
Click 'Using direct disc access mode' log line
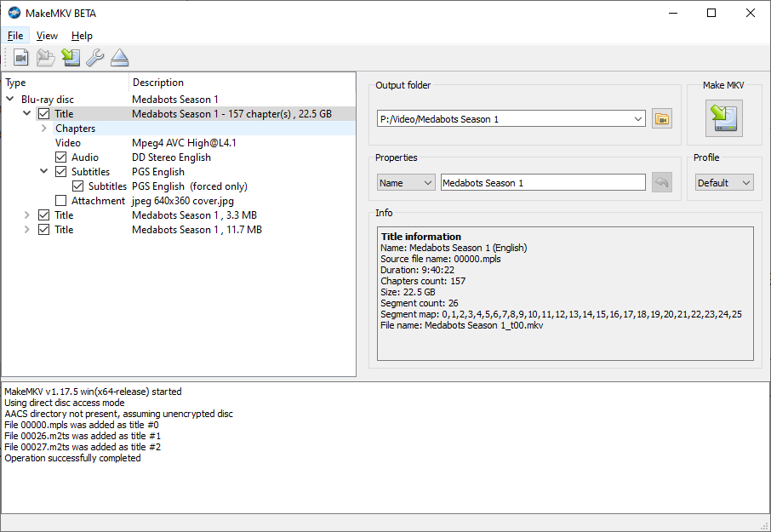point(64,403)
